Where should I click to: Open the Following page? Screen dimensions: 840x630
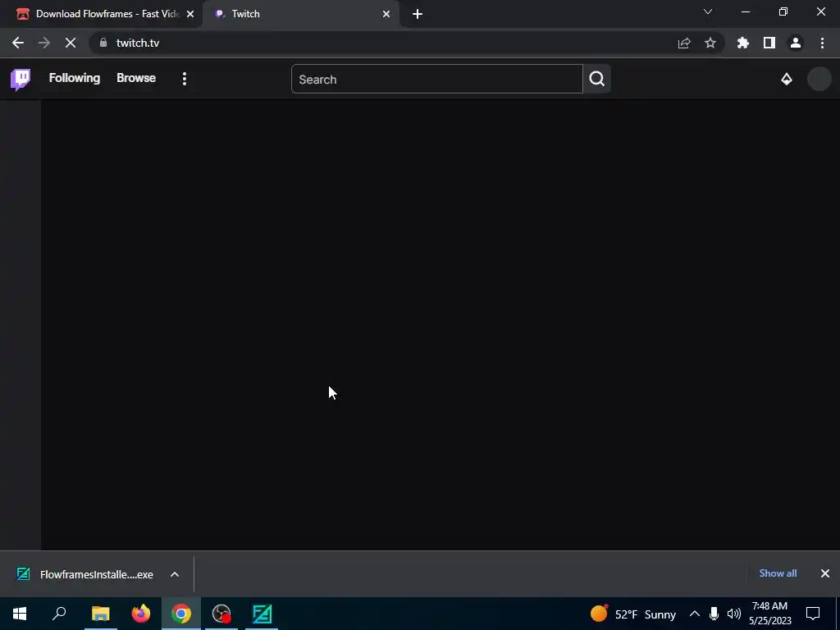tap(75, 78)
